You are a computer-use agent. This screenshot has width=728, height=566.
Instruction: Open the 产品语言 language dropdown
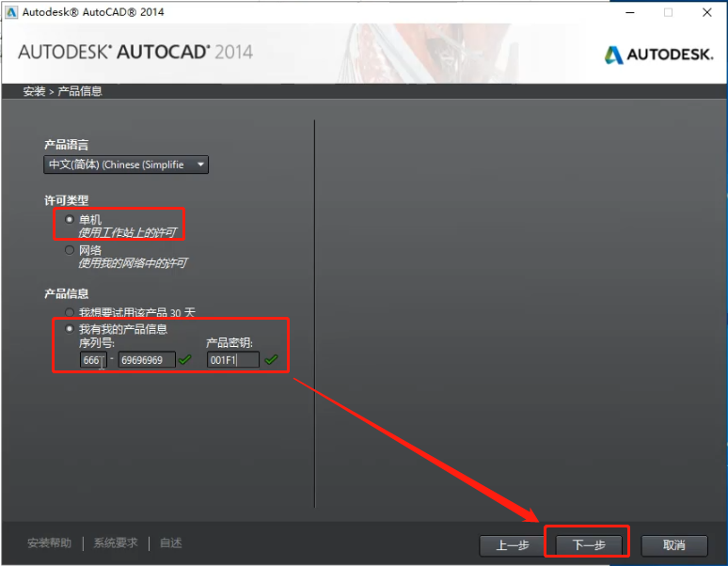[126, 165]
